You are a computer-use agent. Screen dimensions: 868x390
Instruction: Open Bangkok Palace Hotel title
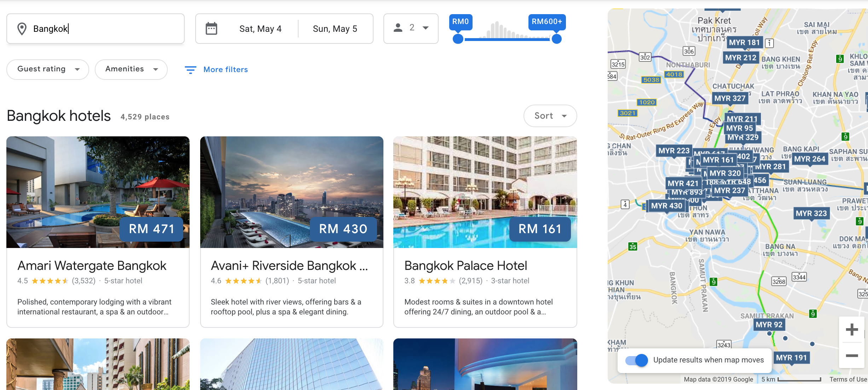466,266
